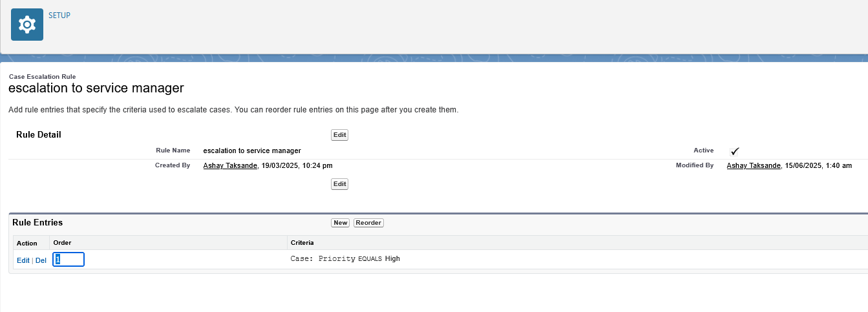The image size is (868, 312).
Task: Click the top Edit button in Rule Detail
Action: click(339, 135)
